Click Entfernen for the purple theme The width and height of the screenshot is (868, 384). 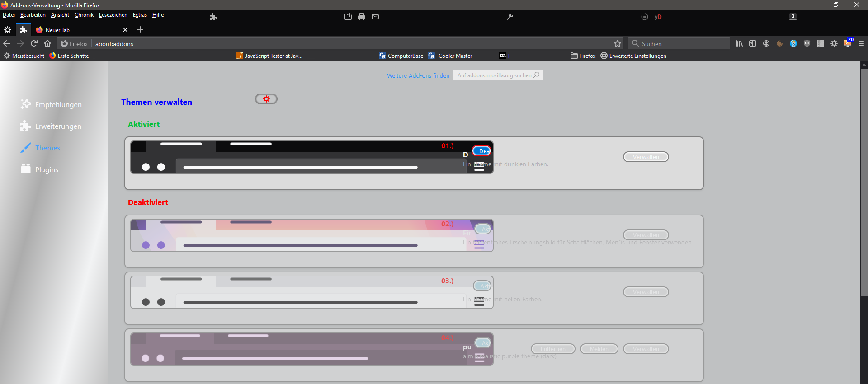pyautogui.click(x=553, y=349)
